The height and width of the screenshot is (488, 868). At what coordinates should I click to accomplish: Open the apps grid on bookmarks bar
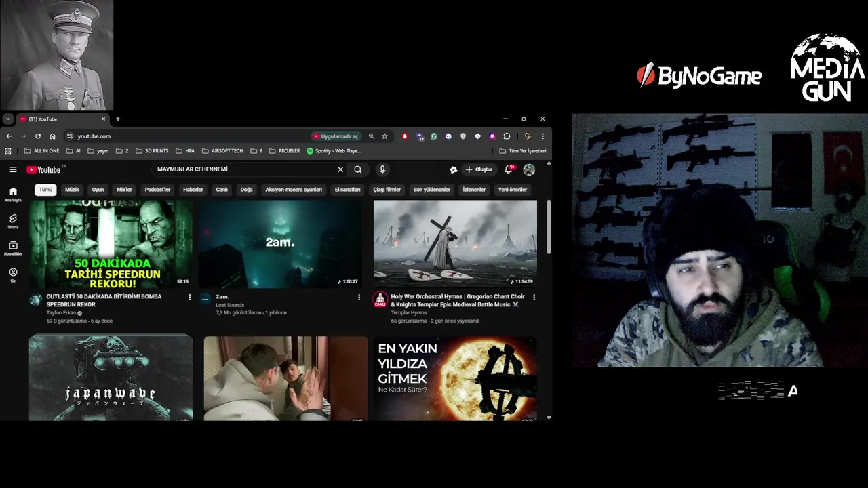(8, 151)
